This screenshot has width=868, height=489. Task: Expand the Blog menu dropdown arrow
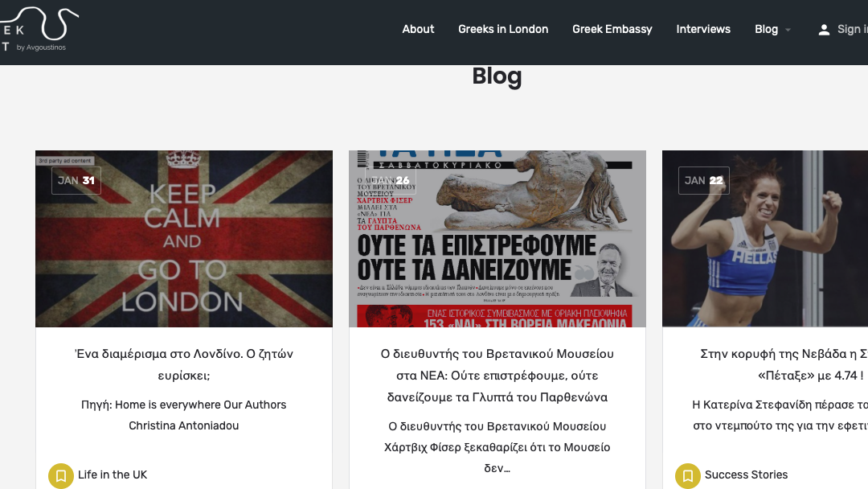point(788,30)
